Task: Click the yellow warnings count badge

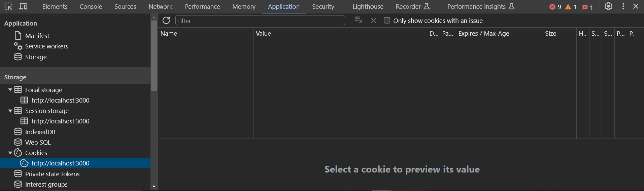Action: 571,7
